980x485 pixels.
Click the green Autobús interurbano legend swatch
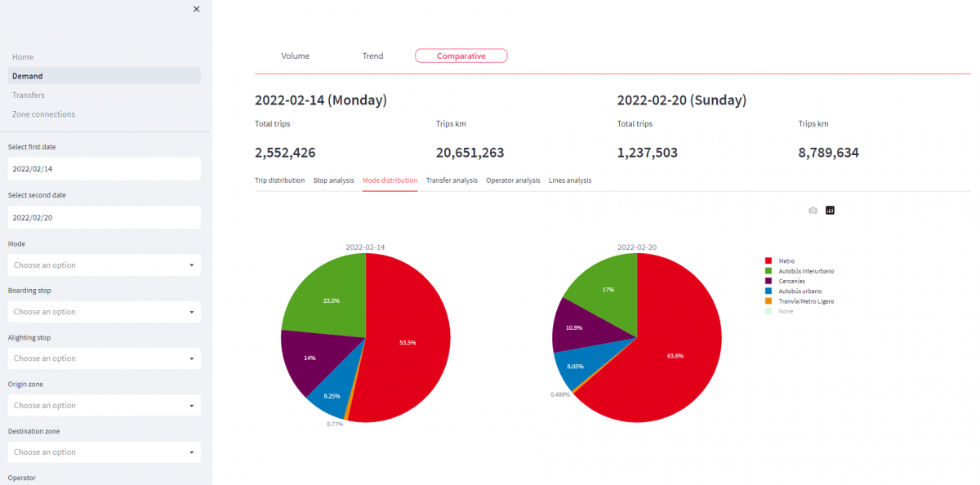[x=768, y=271]
